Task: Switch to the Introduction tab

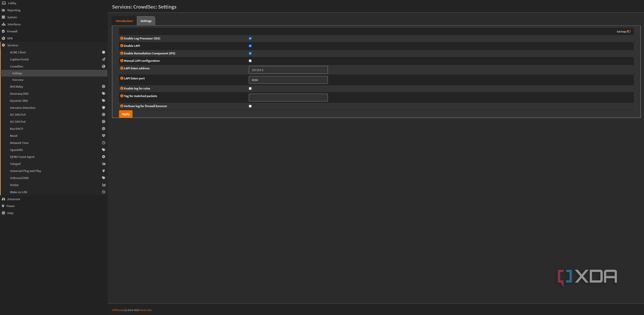Action: pos(124,21)
